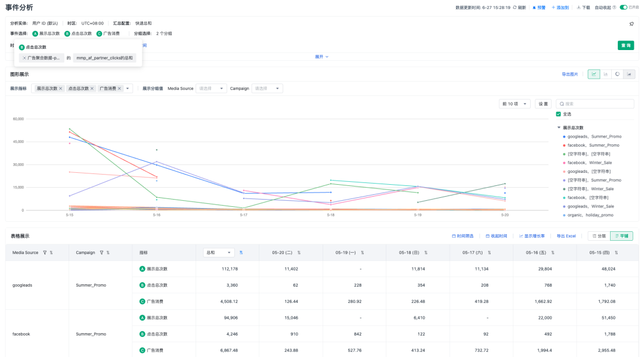
Task: Click event A 展示总次数 badge
Action: 46,33
